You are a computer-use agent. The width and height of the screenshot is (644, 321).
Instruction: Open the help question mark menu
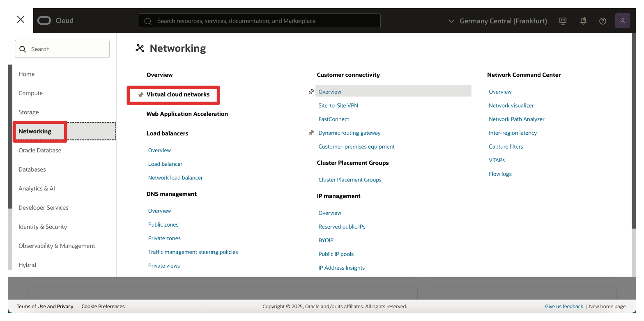[x=603, y=21]
